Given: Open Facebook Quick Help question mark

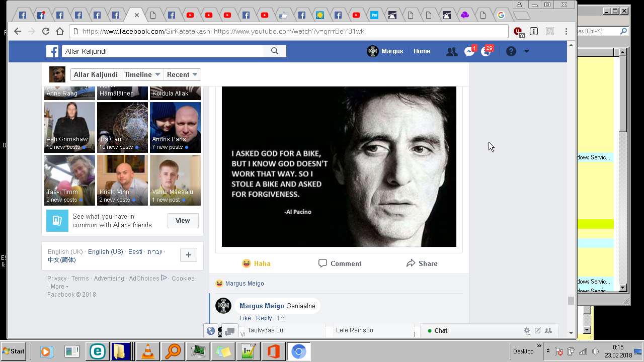Looking at the screenshot, I should 511,51.
